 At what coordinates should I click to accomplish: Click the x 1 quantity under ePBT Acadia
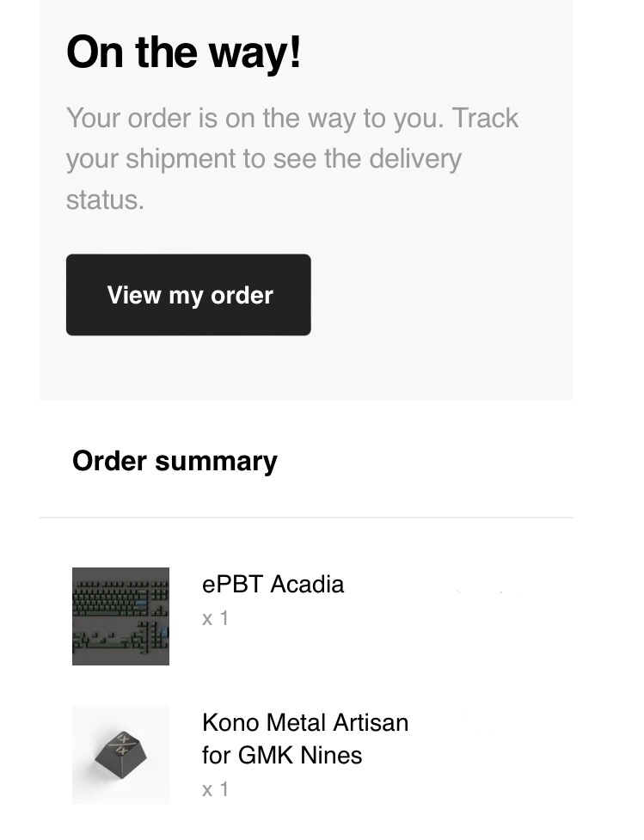[x=215, y=618]
